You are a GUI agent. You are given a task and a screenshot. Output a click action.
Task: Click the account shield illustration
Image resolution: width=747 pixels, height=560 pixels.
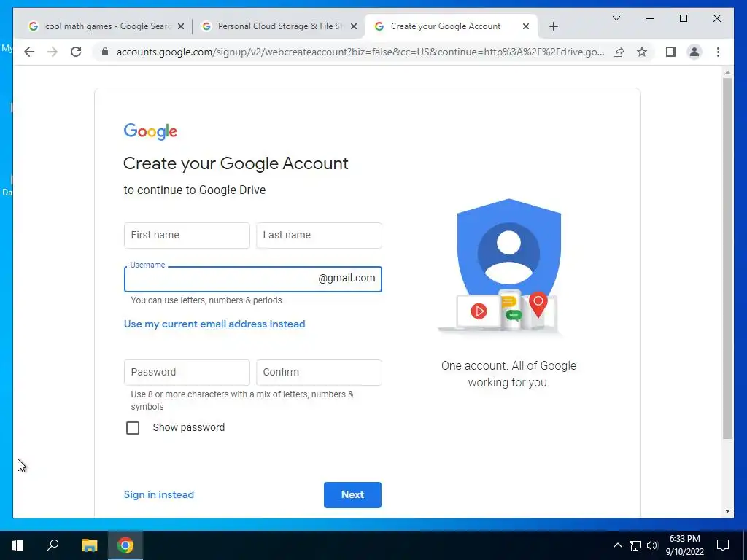[x=508, y=267]
